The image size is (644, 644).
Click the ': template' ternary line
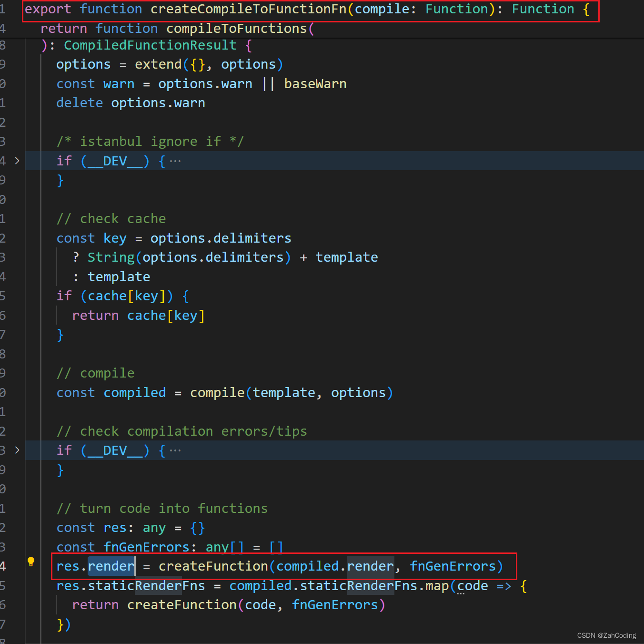point(111,277)
